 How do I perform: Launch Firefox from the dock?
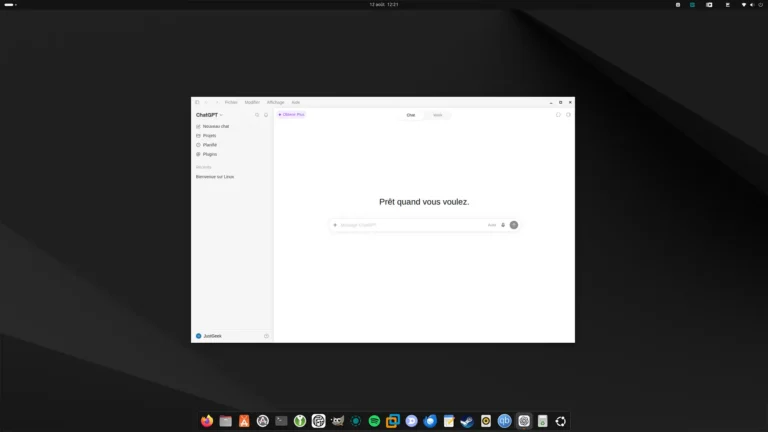[x=207, y=421]
